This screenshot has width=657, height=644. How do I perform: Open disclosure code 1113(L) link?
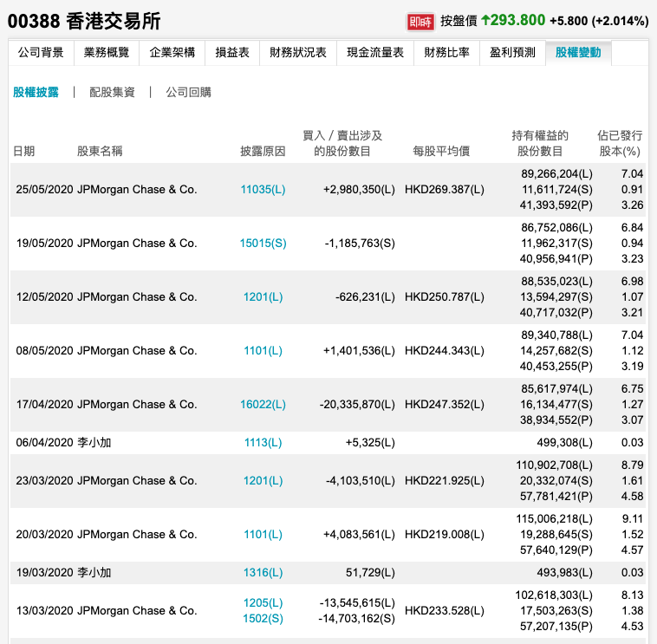263,442
